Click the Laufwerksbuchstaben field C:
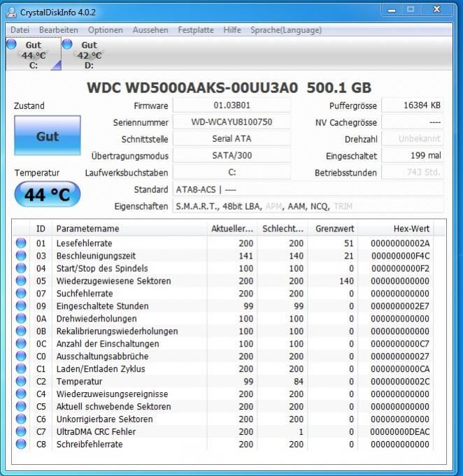This screenshot has height=476, width=463. 231,172
